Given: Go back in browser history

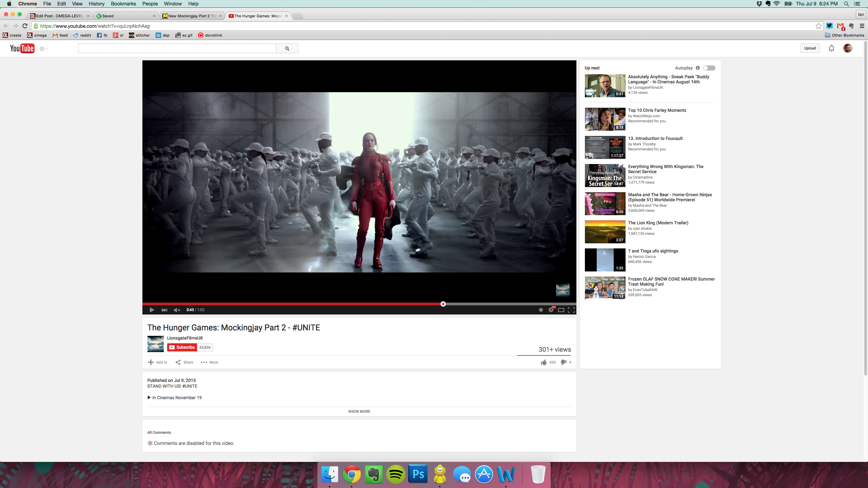Looking at the screenshot, I should pyautogui.click(x=6, y=26).
